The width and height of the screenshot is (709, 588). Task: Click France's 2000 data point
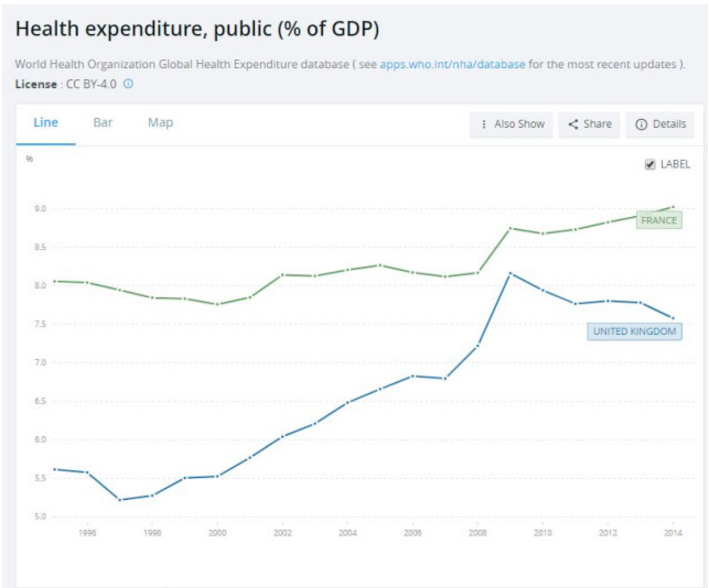[x=217, y=304]
